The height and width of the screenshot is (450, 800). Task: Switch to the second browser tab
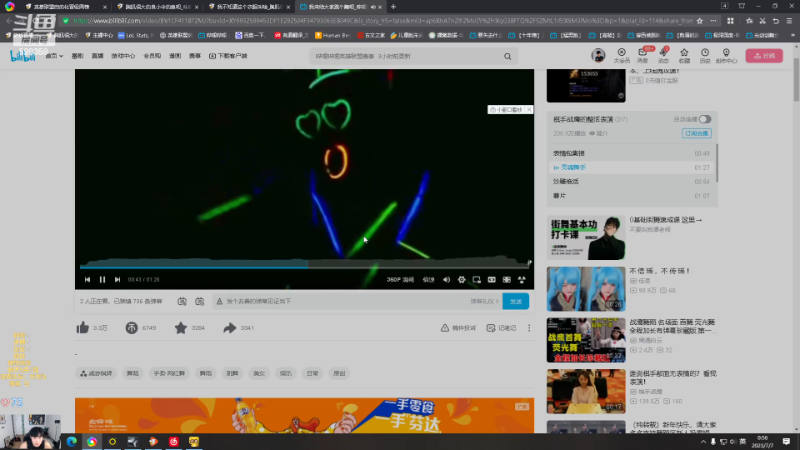coord(155,7)
